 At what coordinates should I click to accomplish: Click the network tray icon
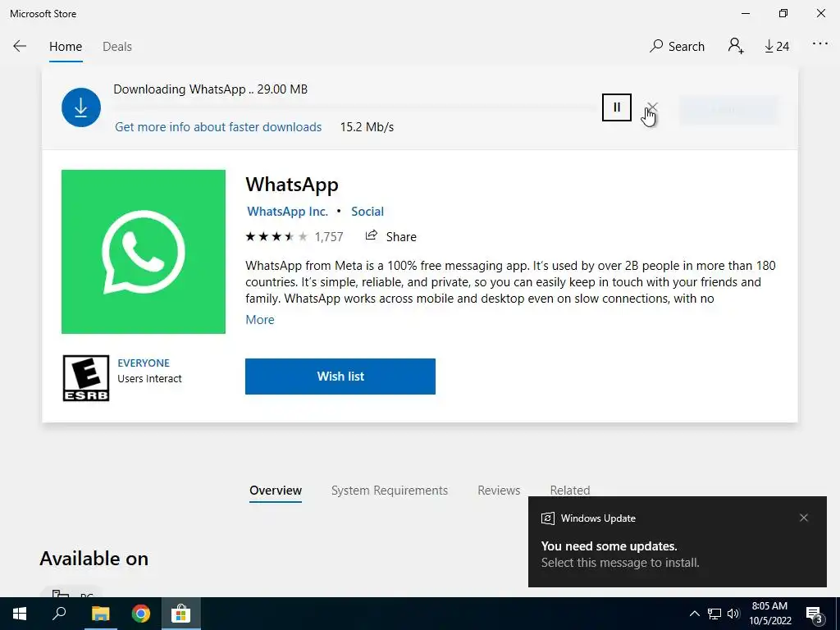point(714,614)
